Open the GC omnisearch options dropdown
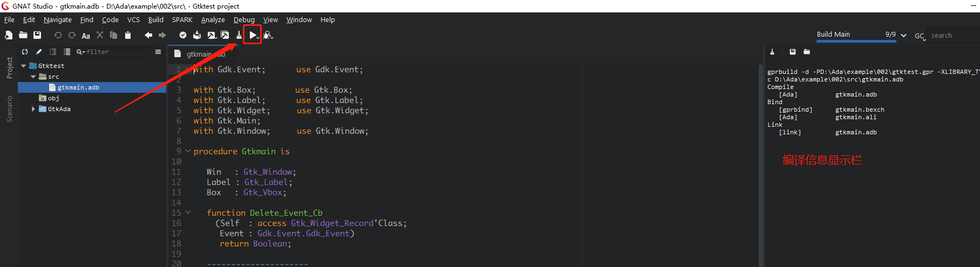This screenshot has height=267, width=980. click(920, 36)
